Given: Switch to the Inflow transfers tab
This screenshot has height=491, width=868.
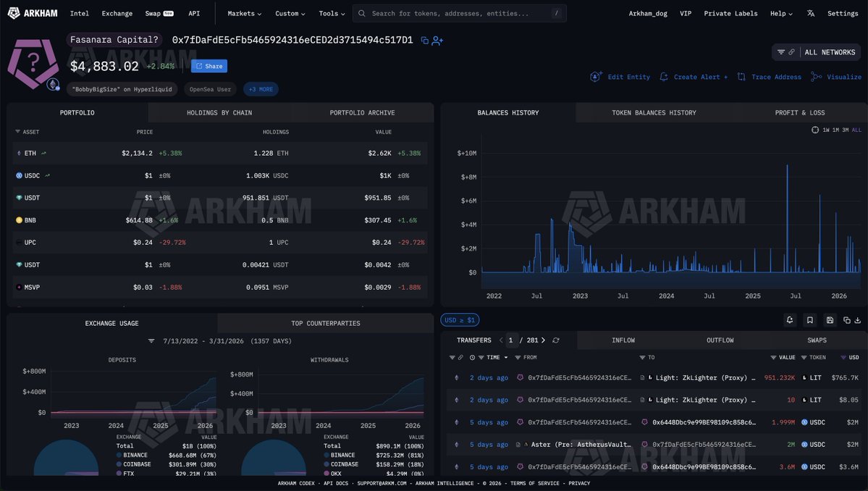Looking at the screenshot, I should pos(623,340).
